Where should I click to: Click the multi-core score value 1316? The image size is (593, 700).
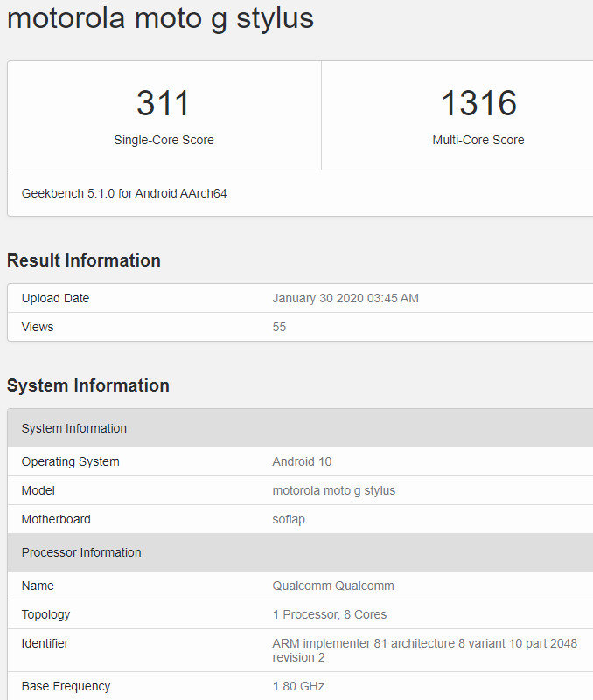coord(478,103)
